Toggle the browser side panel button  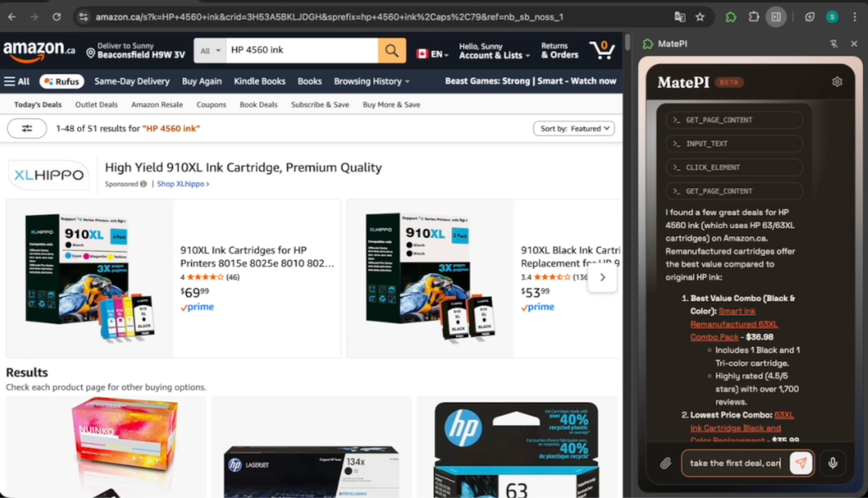(776, 17)
